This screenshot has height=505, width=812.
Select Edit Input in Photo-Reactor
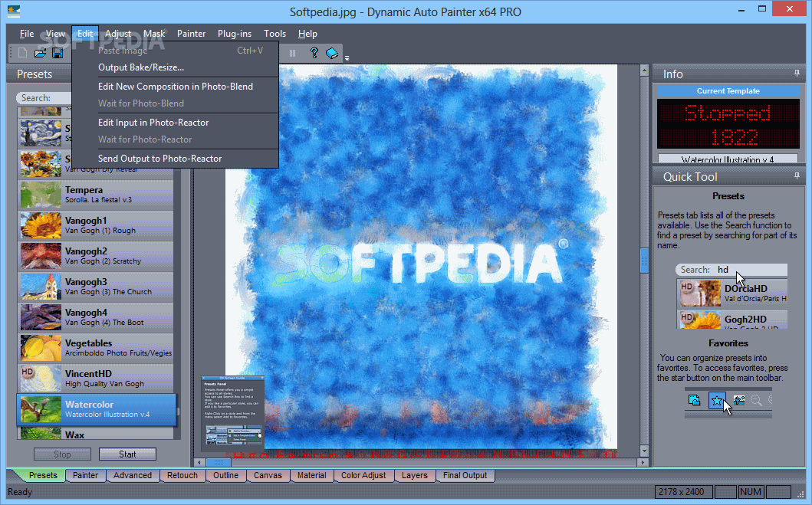175,123
